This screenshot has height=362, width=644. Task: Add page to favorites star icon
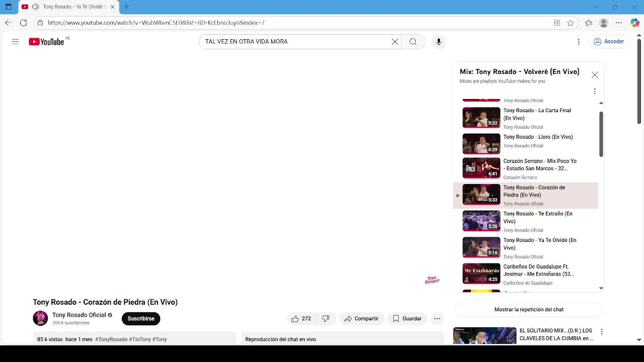point(571,23)
